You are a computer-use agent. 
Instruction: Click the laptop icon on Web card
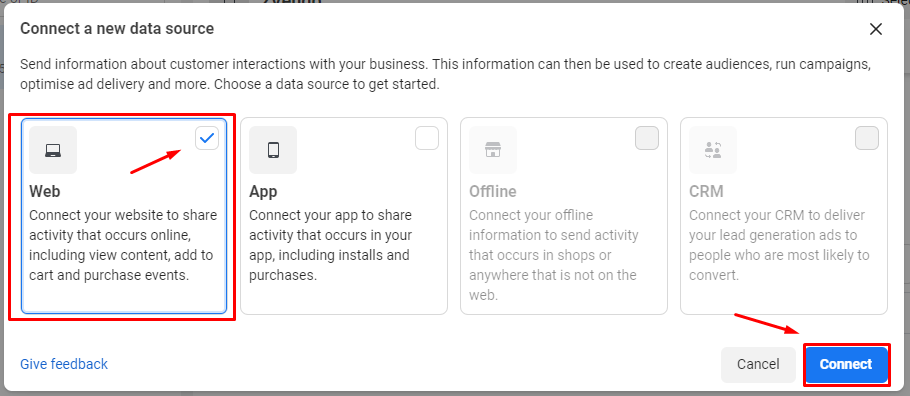point(53,150)
